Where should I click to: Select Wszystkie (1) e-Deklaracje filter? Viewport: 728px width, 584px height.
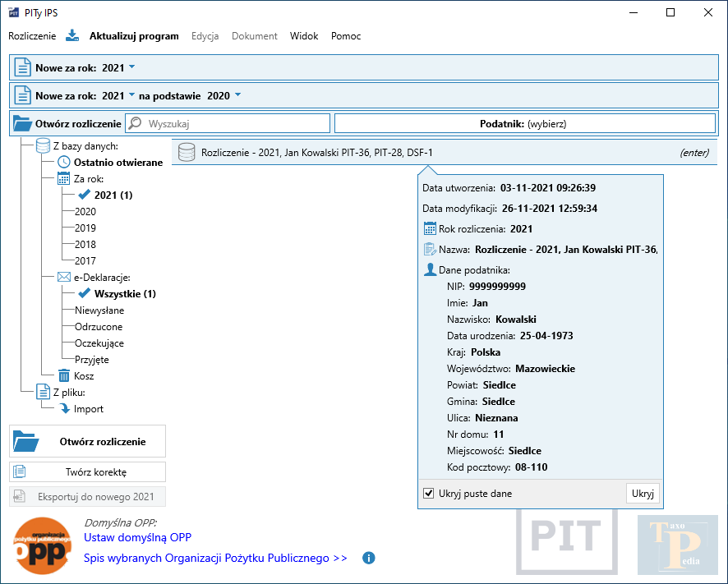[x=124, y=294]
